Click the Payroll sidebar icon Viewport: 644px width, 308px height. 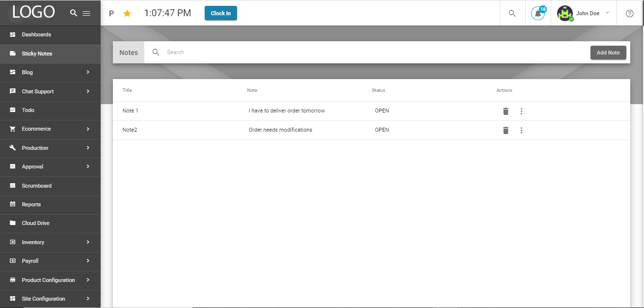coord(13,261)
